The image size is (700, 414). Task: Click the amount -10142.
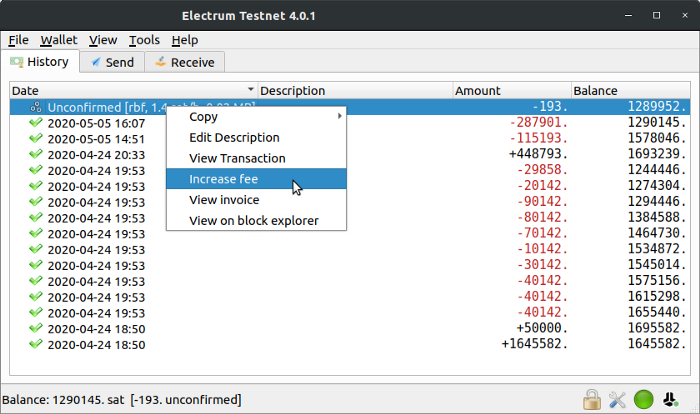(x=542, y=249)
